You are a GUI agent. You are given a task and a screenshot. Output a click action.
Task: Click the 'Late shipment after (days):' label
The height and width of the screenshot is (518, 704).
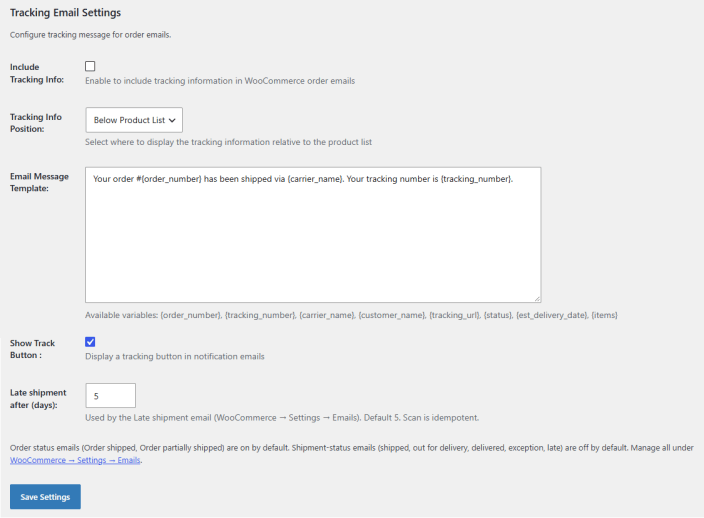[38, 399]
